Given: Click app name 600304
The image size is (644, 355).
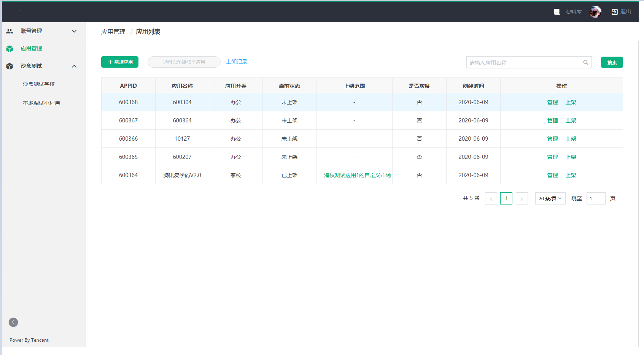Looking at the screenshot, I should [x=182, y=102].
